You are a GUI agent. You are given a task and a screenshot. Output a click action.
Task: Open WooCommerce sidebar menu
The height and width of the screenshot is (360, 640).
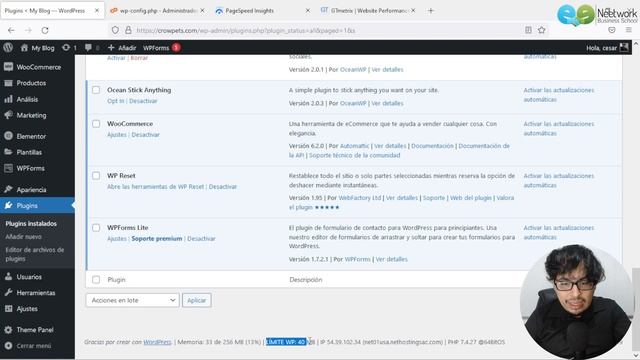(x=37, y=67)
